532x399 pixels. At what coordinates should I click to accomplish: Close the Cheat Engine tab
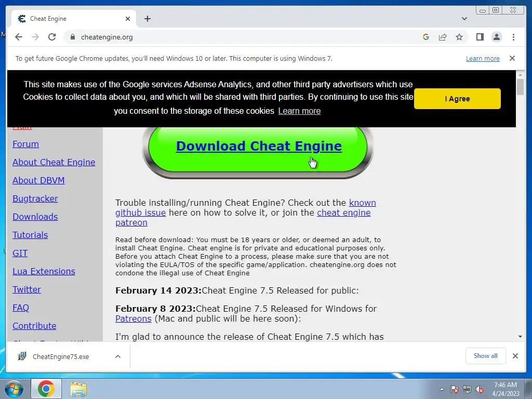pyautogui.click(x=128, y=19)
